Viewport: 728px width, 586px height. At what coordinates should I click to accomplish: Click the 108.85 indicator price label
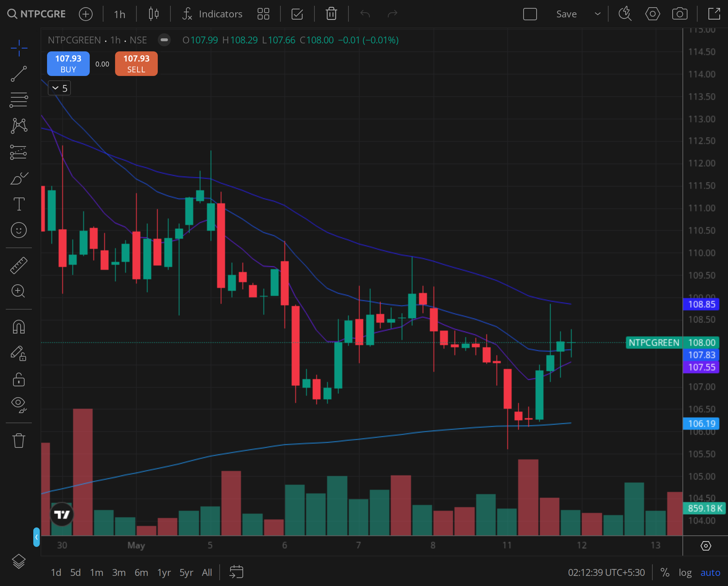(701, 304)
